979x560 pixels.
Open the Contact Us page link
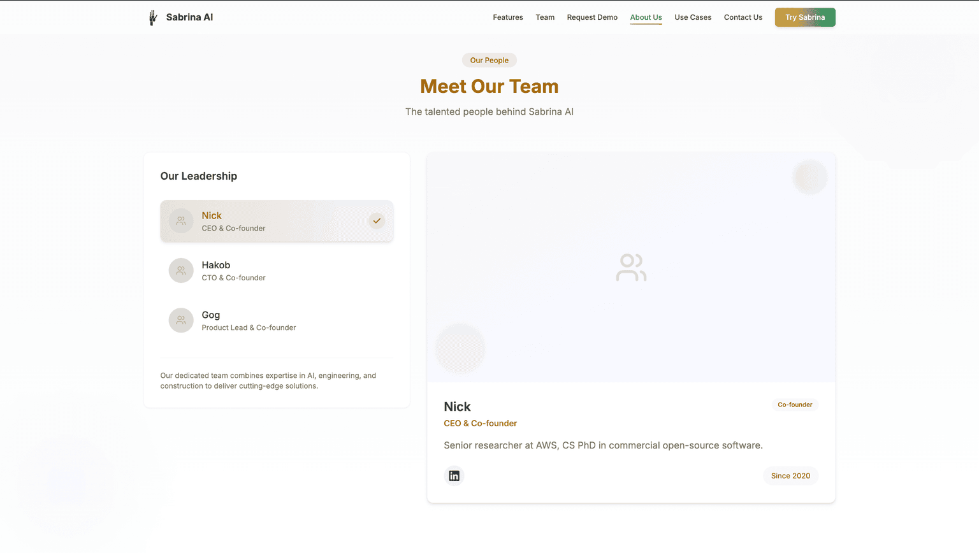[x=743, y=17]
